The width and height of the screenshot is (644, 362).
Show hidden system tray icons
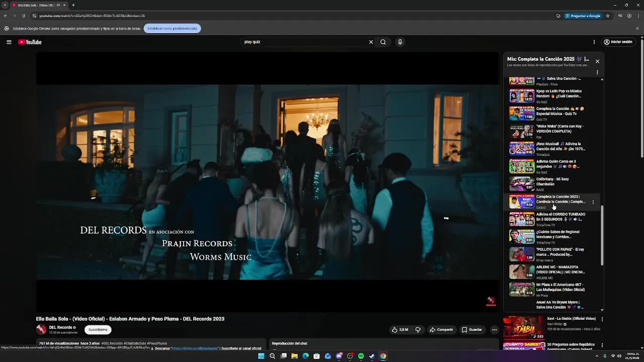tap(597, 356)
